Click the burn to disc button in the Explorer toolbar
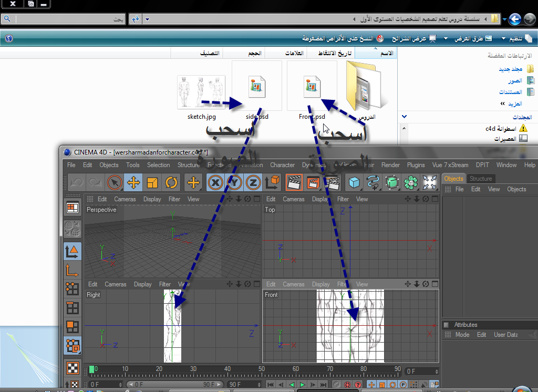 point(343,38)
